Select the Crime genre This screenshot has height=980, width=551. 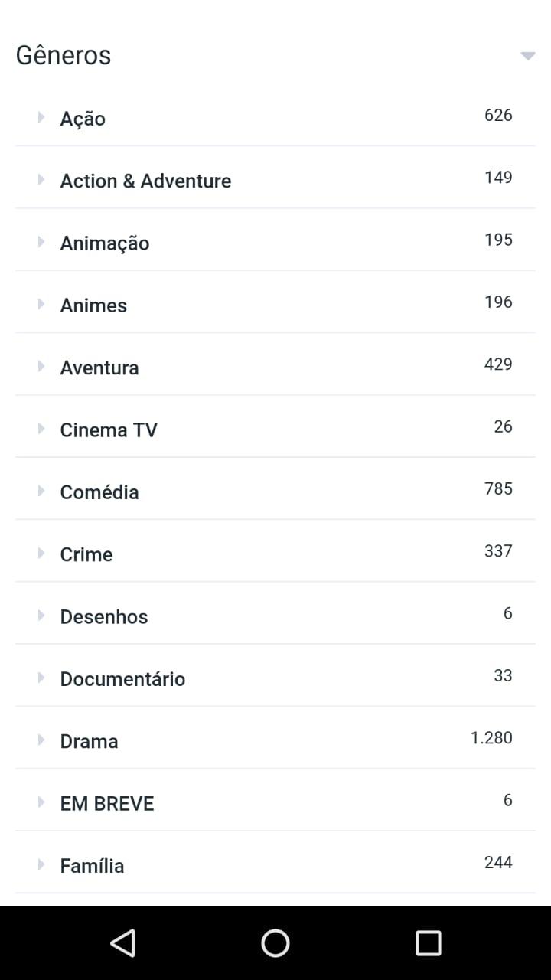[x=86, y=554]
